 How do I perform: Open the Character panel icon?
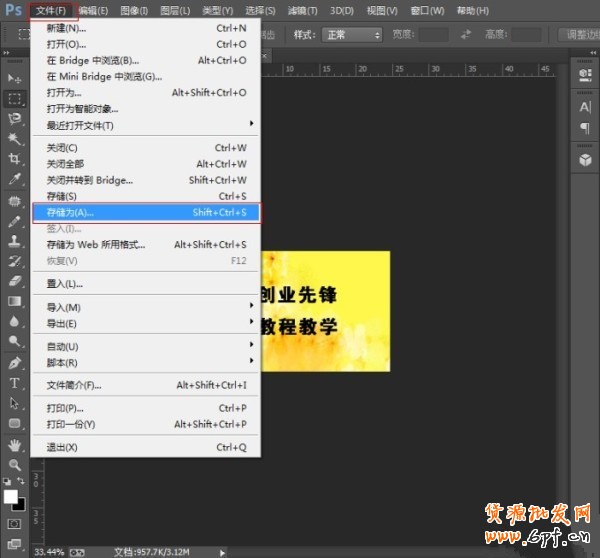585,107
